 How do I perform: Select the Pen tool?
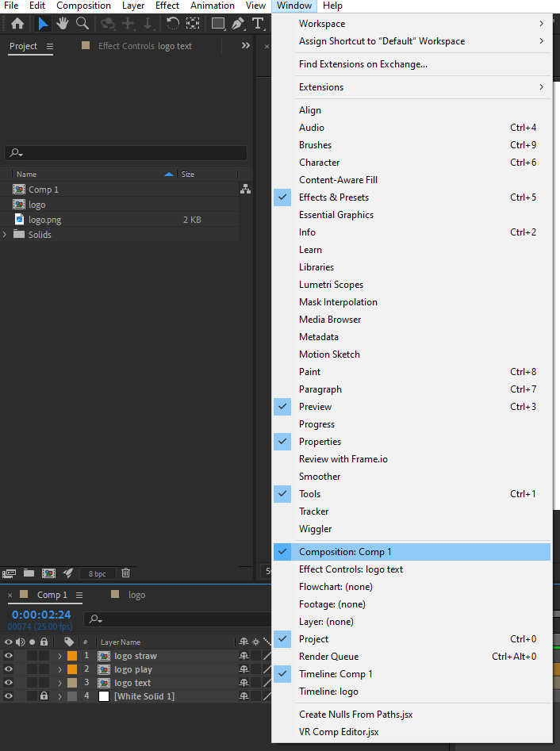coord(238,24)
